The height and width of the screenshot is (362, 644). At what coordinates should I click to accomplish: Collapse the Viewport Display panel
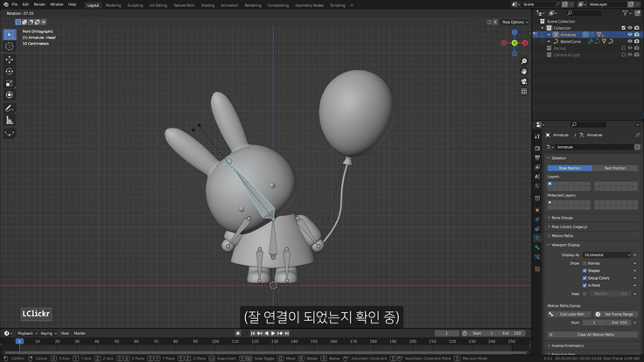click(x=565, y=245)
